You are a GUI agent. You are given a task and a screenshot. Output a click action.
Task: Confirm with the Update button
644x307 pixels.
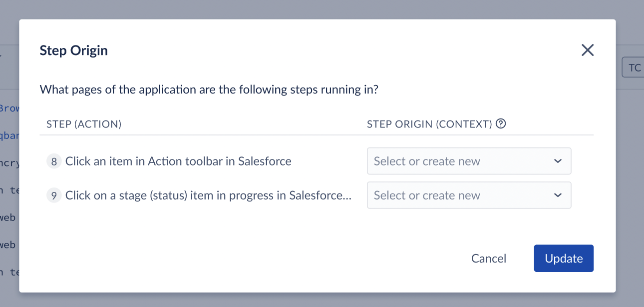pos(564,258)
